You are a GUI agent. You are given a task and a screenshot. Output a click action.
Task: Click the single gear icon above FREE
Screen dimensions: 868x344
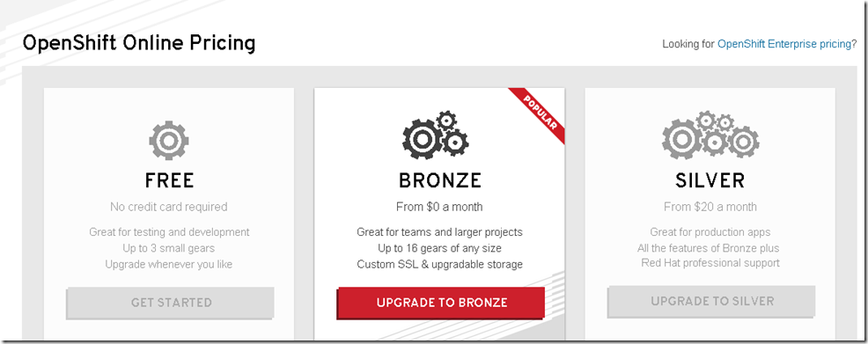pos(169,141)
